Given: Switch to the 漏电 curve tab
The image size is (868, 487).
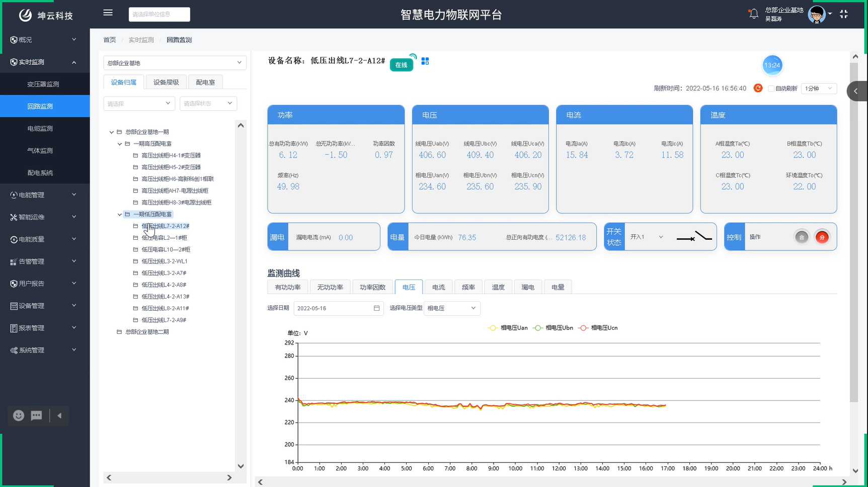Looking at the screenshot, I should coord(528,287).
